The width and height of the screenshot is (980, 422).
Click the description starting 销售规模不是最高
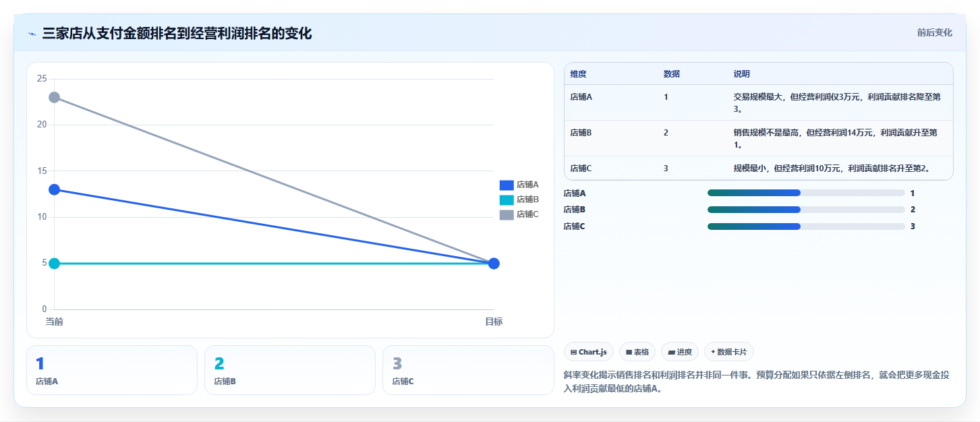(836, 138)
